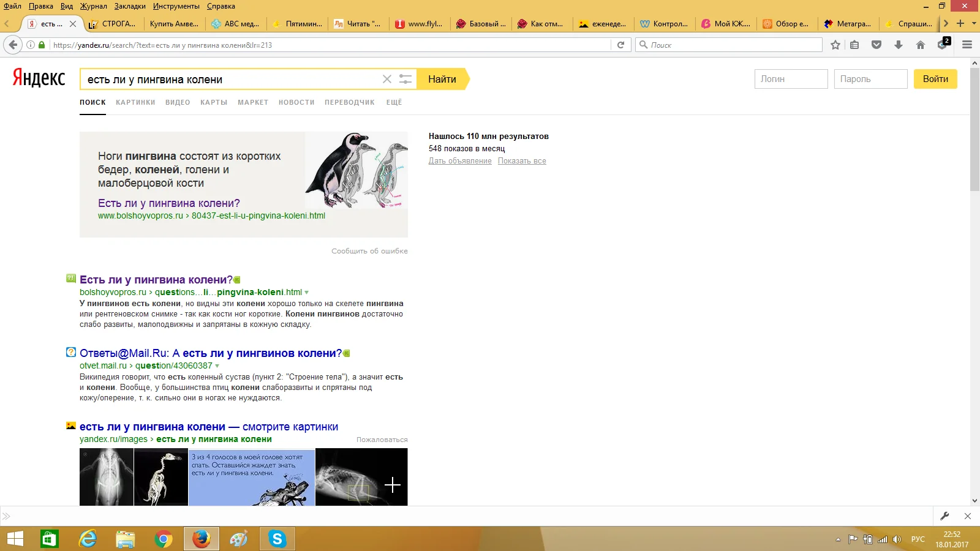Click the Пожаловаться link

tap(382, 440)
